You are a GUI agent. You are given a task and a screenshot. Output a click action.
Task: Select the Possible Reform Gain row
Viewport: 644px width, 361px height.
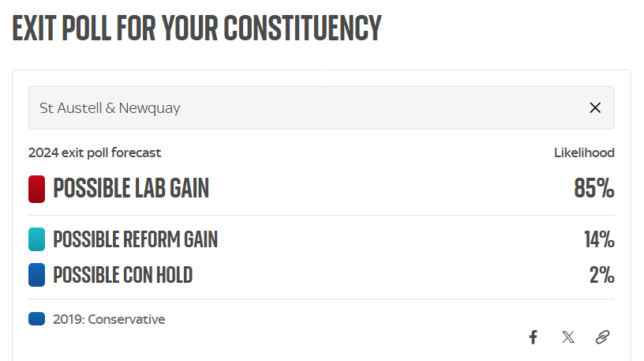click(x=135, y=239)
